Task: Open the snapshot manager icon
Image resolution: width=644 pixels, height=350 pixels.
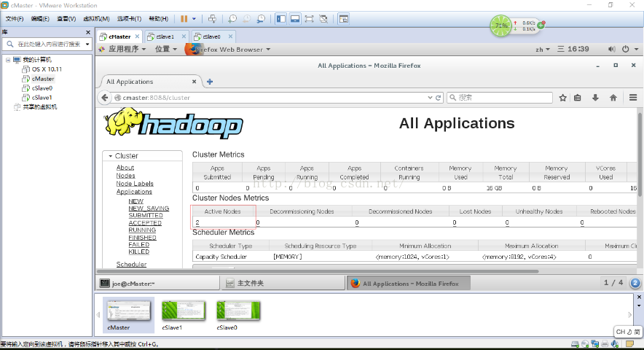Action: [x=262, y=19]
